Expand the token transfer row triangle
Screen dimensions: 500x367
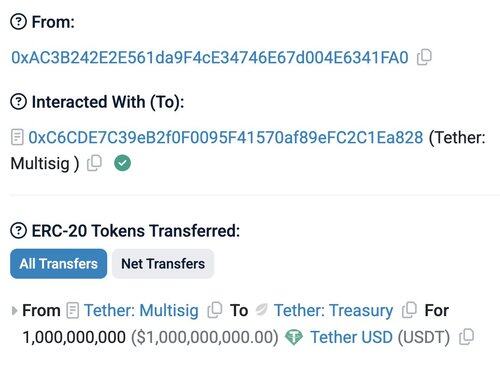click(x=14, y=311)
